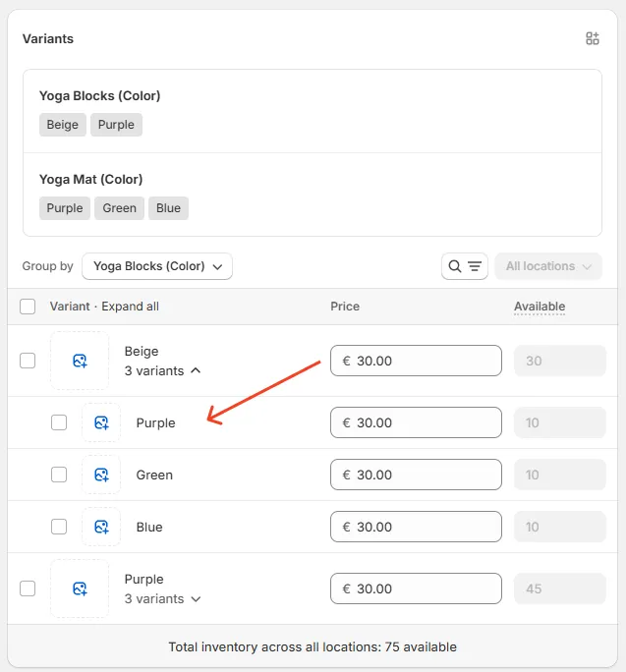Screen dimensions: 626x672
Task: Click the Blue tag under Yoga Mat
Action: pyautogui.click(x=168, y=208)
